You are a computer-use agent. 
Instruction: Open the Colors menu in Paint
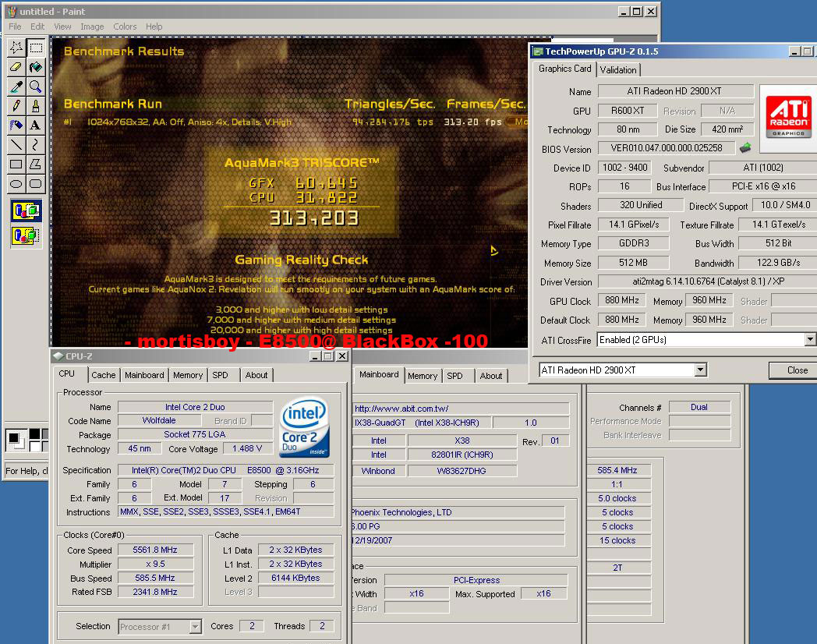[x=125, y=27]
